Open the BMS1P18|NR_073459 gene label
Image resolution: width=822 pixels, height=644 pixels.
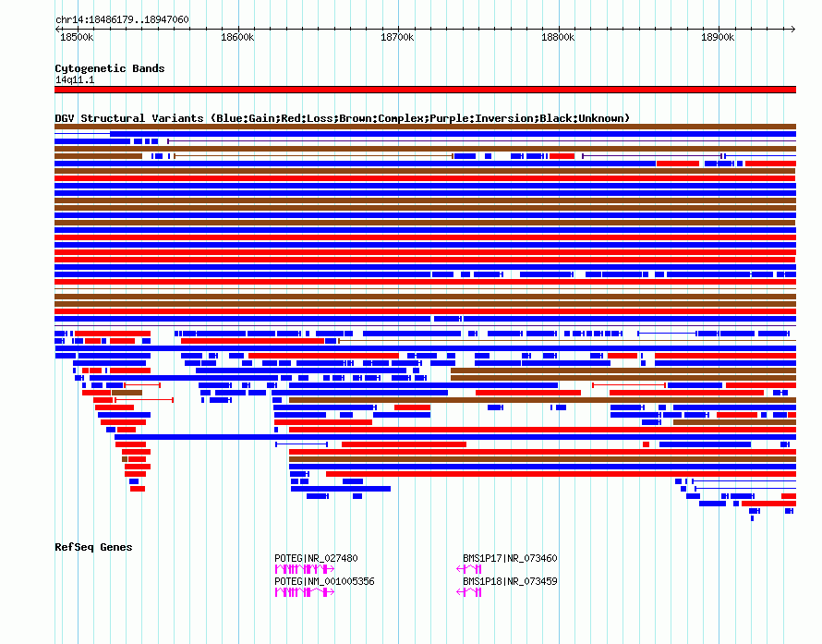510,581
